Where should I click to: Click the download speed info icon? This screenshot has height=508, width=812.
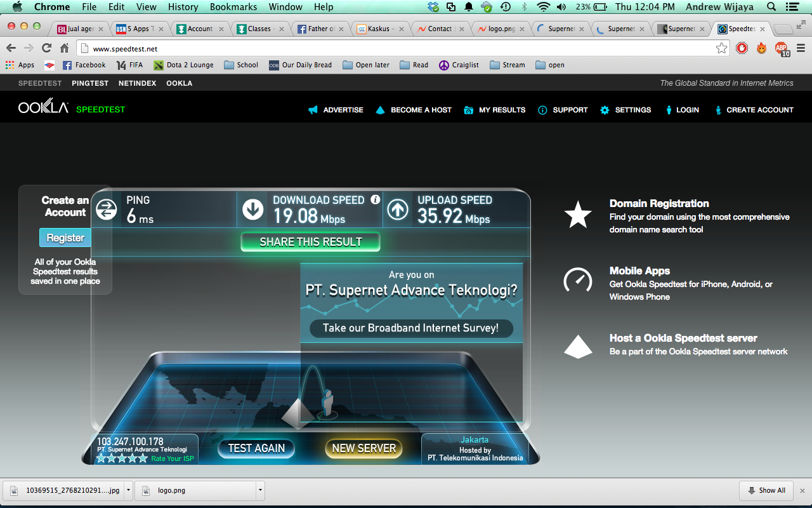[x=375, y=199]
